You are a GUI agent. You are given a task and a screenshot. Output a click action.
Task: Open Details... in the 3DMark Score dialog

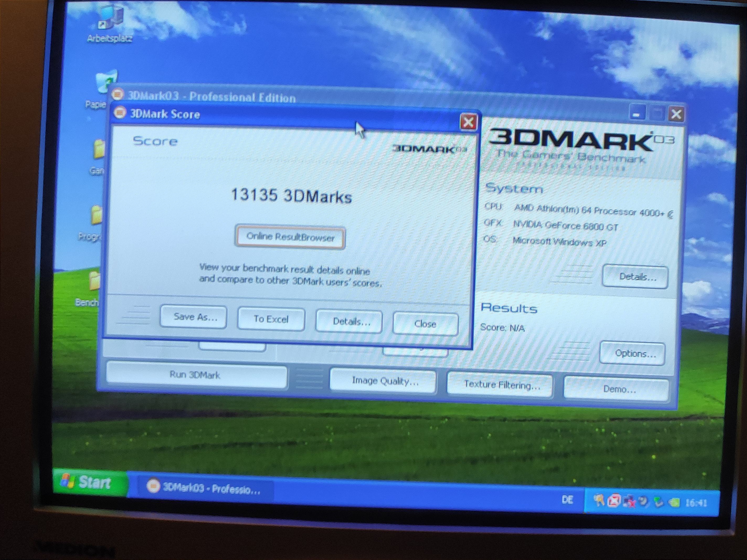point(349,321)
